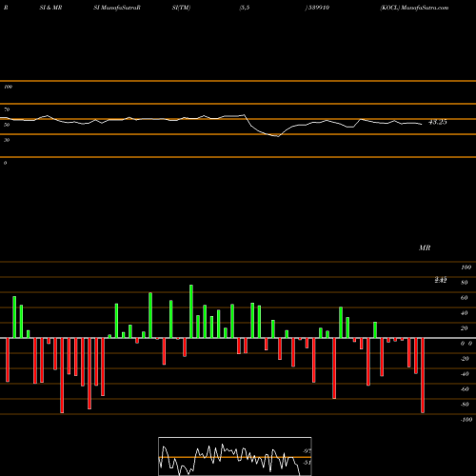
Task: Click the MR axis label -40
Action: (x=465, y=374)
